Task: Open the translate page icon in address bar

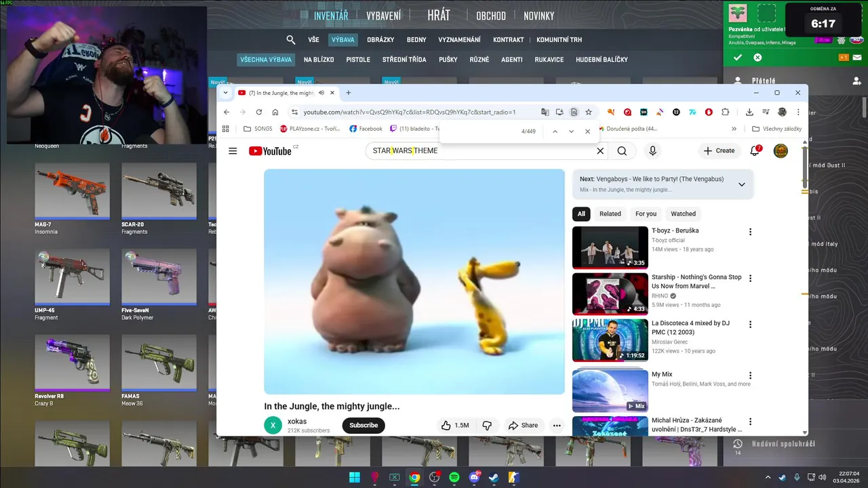Action: point(545,112)
